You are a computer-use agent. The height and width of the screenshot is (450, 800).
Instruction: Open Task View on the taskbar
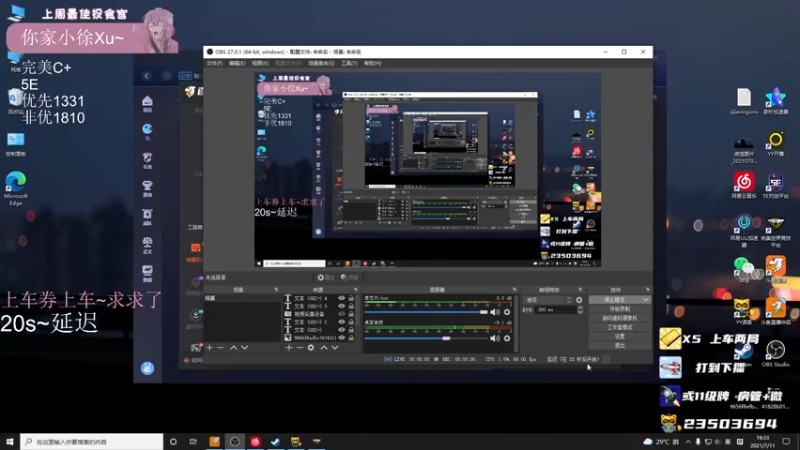(193, 441)
